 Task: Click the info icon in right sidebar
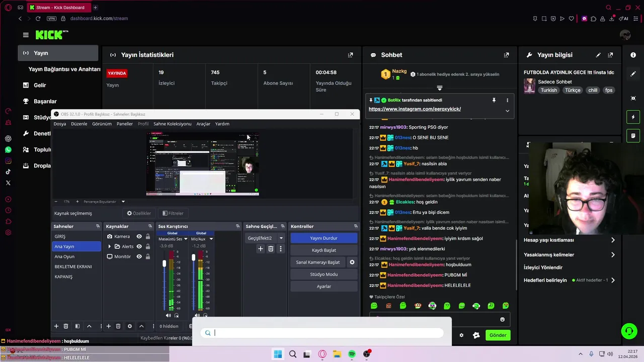633,55
